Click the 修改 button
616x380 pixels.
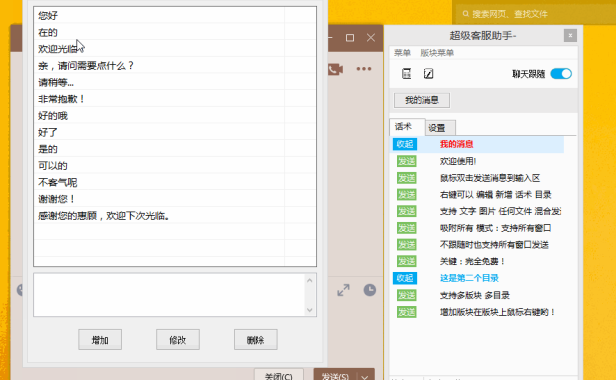click(x=178, y=340)
